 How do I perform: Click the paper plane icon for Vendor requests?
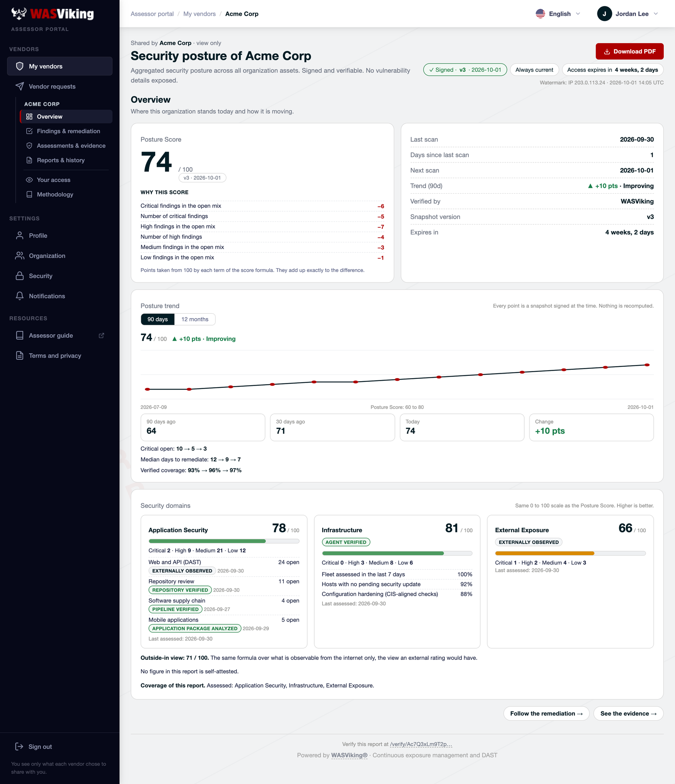click(19, 86)
